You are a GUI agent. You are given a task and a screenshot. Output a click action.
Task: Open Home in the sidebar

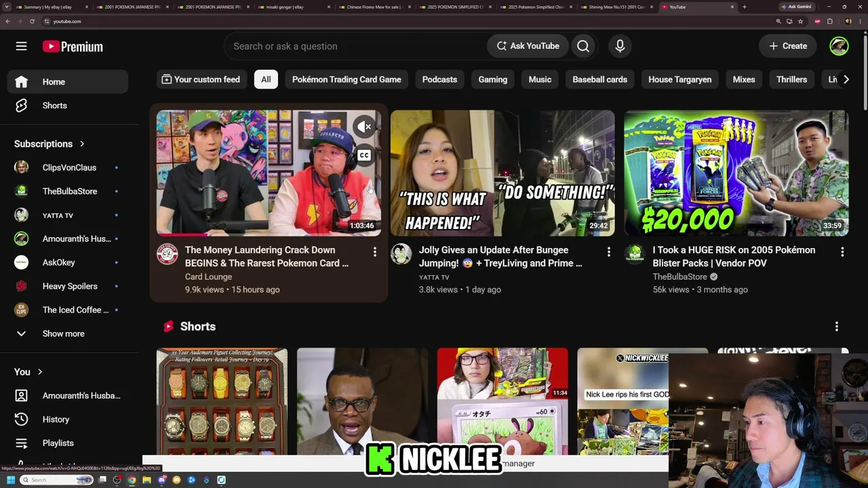pos(68,82)
